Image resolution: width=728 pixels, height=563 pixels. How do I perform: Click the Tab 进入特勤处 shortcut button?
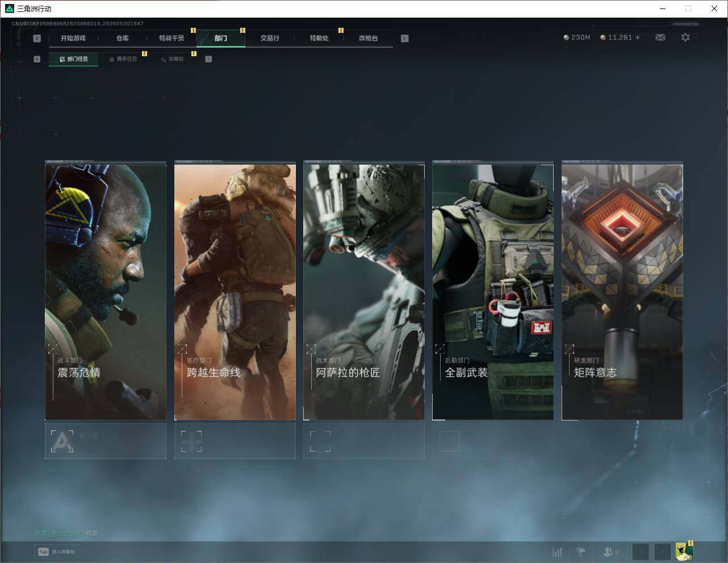pyautogui.click(x=56, y=552)
